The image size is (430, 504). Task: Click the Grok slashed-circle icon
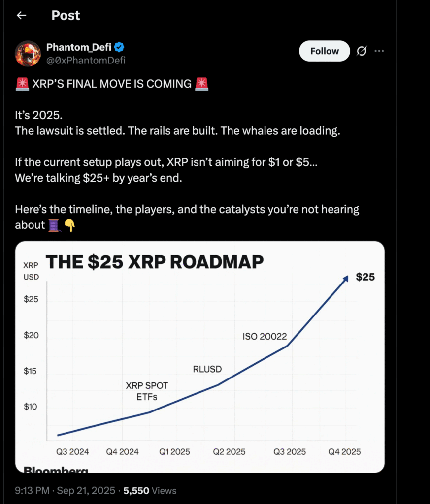(x=361, y=51)
